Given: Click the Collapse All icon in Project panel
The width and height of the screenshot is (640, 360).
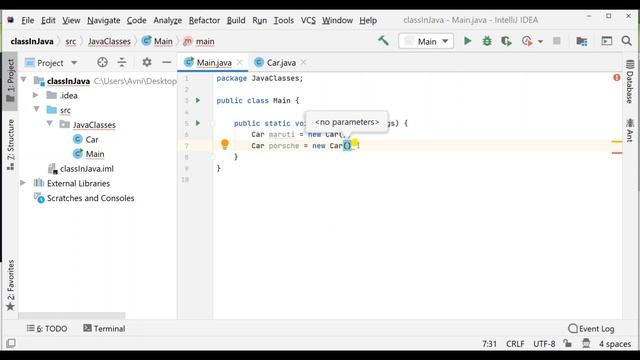Looking at the screenshot, I should tap(122, 62).
